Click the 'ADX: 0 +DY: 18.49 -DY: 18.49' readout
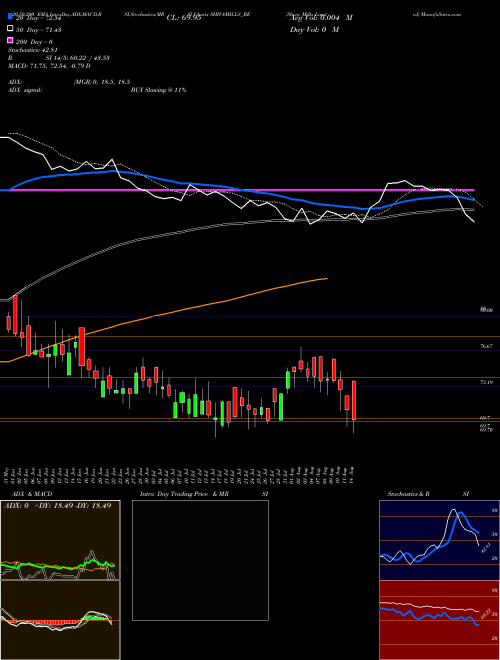Image resolution: width=500 pixels, height=660 pixels. click(57, 506)
